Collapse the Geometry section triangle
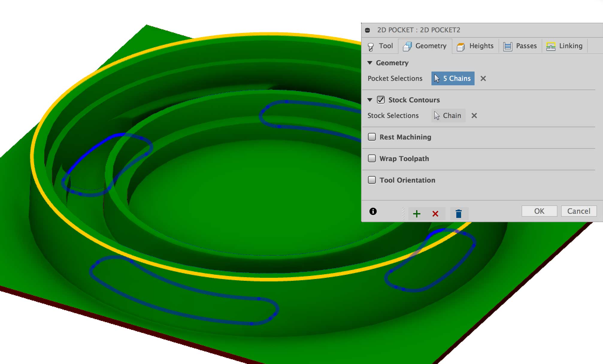603x364 pixels. click(x=370, y=63)
